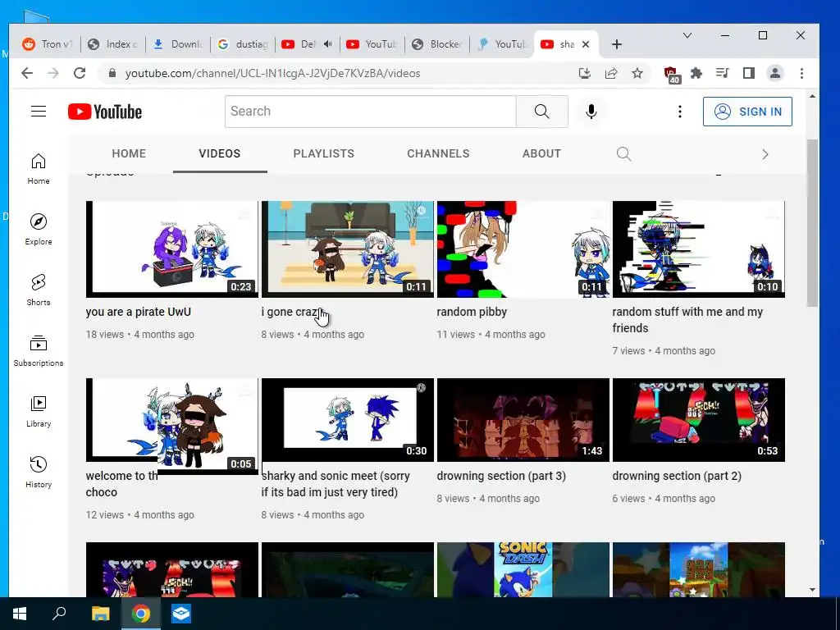Open Explore in sidebar
The width and height of the screenshot is (840, 630).
coord(39,230)
